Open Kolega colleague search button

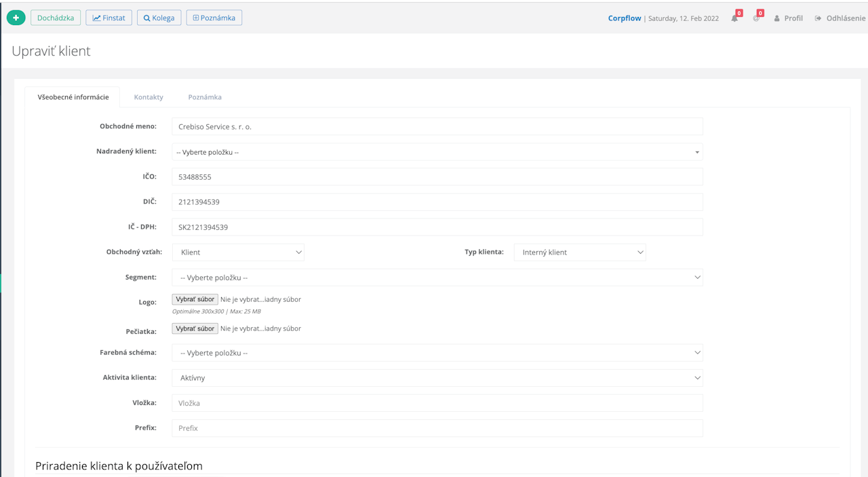(159, 18)
